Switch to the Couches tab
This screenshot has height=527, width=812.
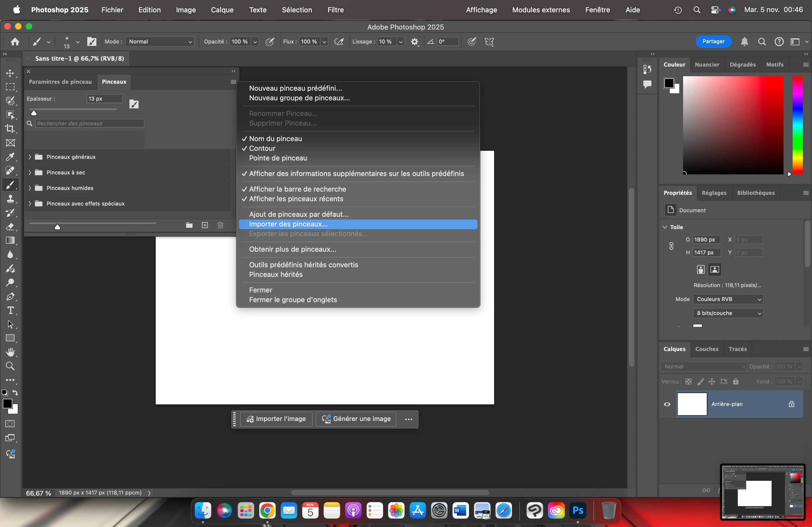[x=706, y=349]
